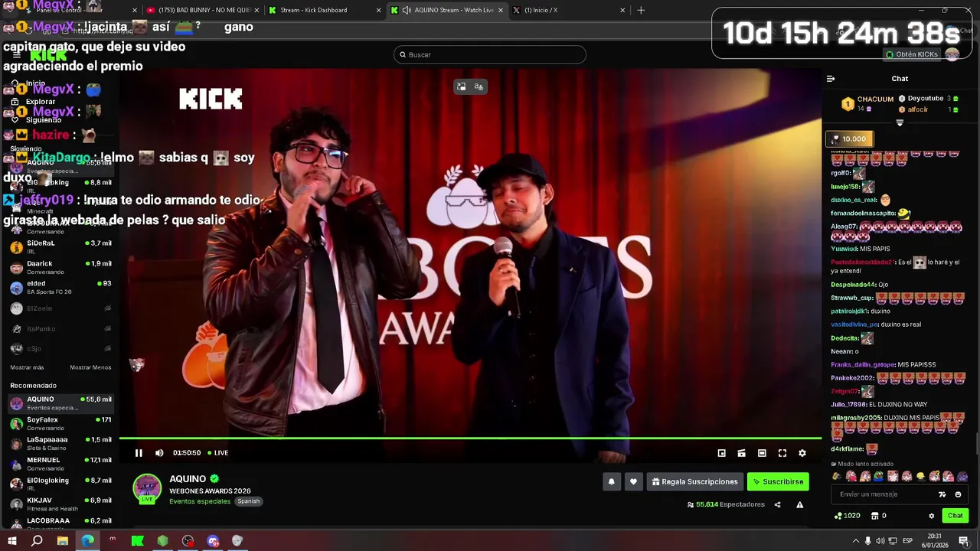Open Windows taskbar search

tap(37, 541)
